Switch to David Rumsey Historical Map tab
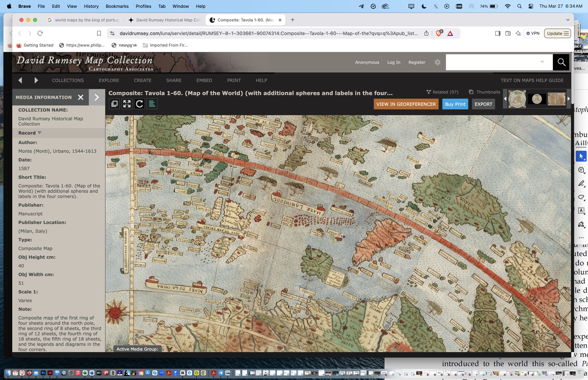Image resolution: width=588 pixels, height=380 pixels. (165, 20)
